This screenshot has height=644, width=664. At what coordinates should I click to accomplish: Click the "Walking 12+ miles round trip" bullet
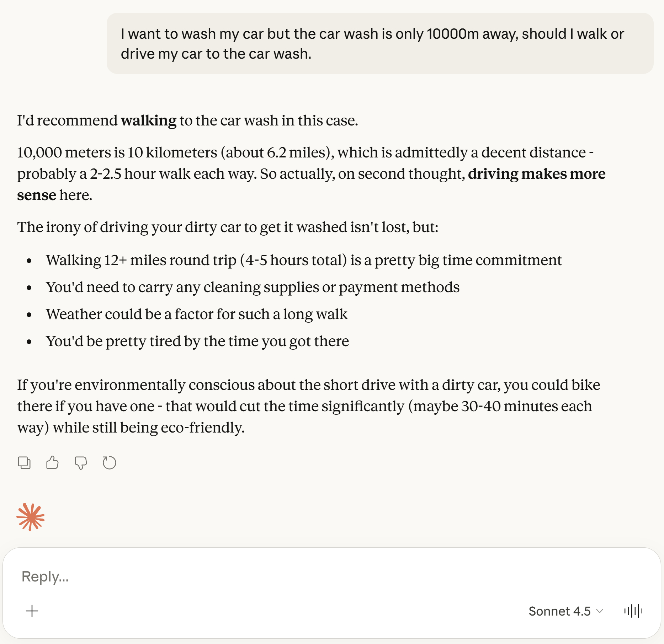click(x=303, y=260)
